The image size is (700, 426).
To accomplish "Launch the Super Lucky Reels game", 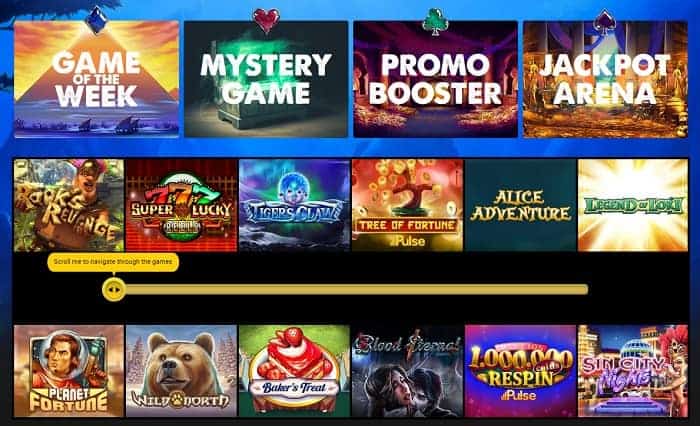I will [x=181, y=205].
